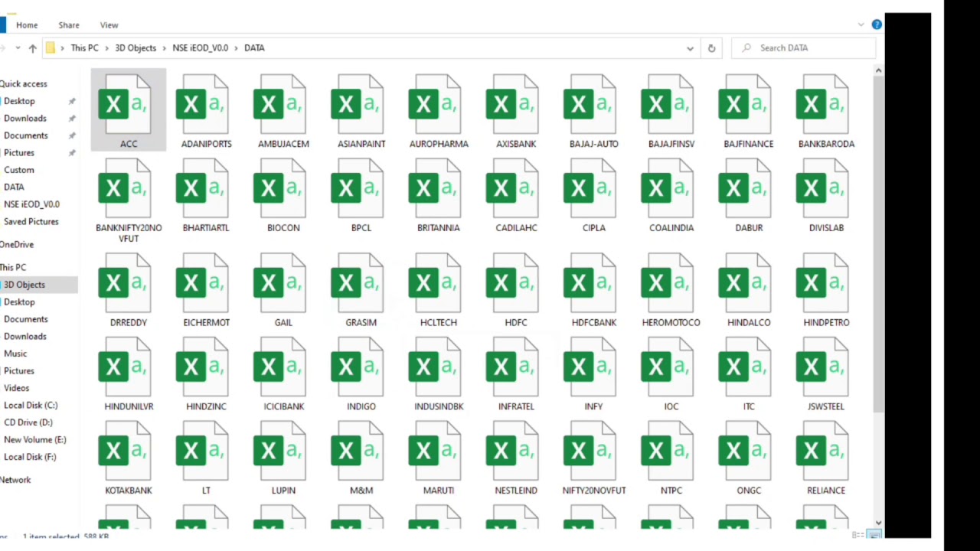Select the BIOCON file icon
Viewport: 980px width, 551px height.
click(x=279, y=188)
